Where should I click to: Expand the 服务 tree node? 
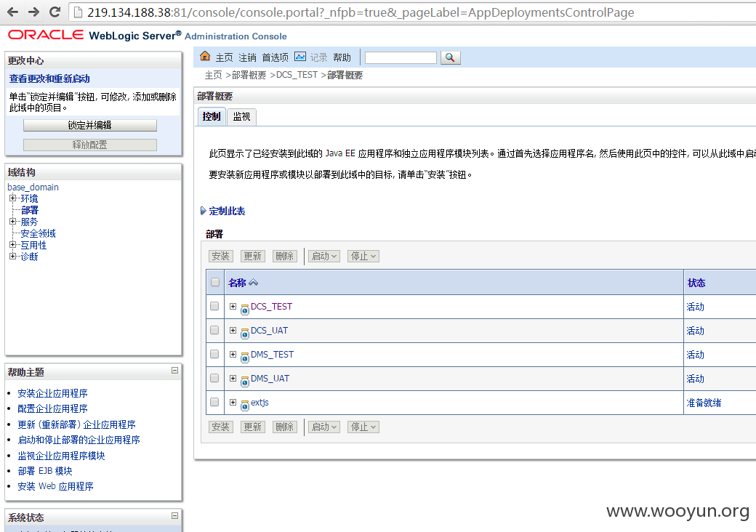click(12, 221)
